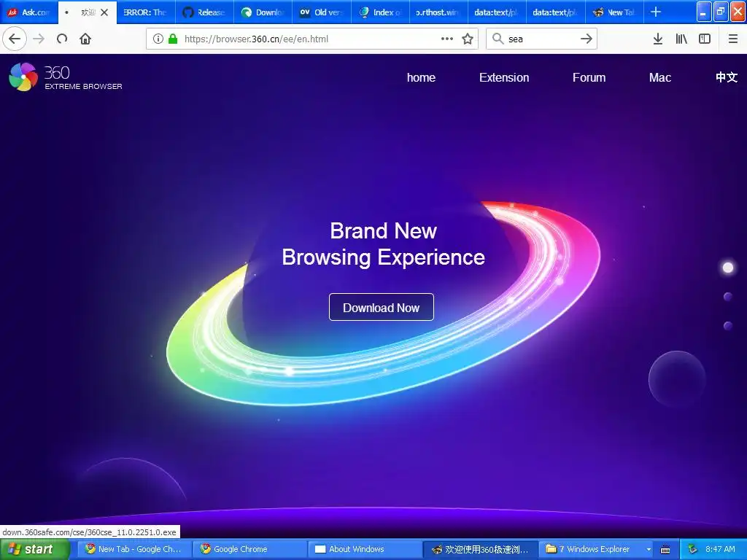The width and height of the screenshot is (747, 560).
Task: Open the home page via house icon
Action: 85,39
